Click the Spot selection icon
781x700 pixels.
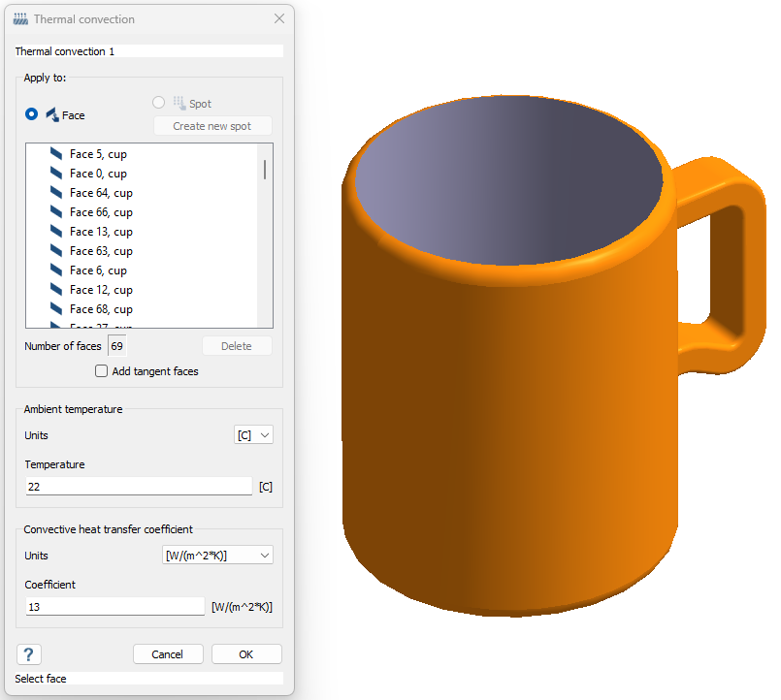(x=179, y=104)
